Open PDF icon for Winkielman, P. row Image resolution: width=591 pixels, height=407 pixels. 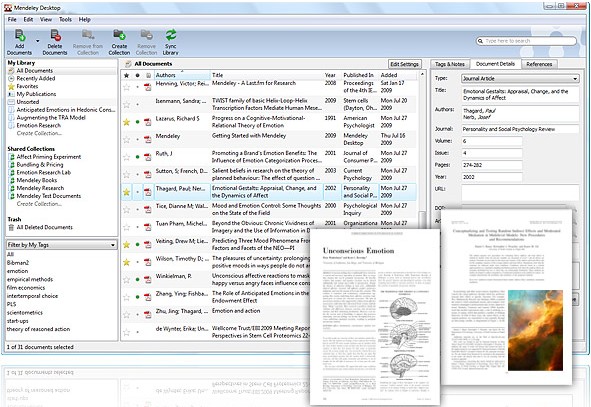pyautogui.click(x=148, y=280)
